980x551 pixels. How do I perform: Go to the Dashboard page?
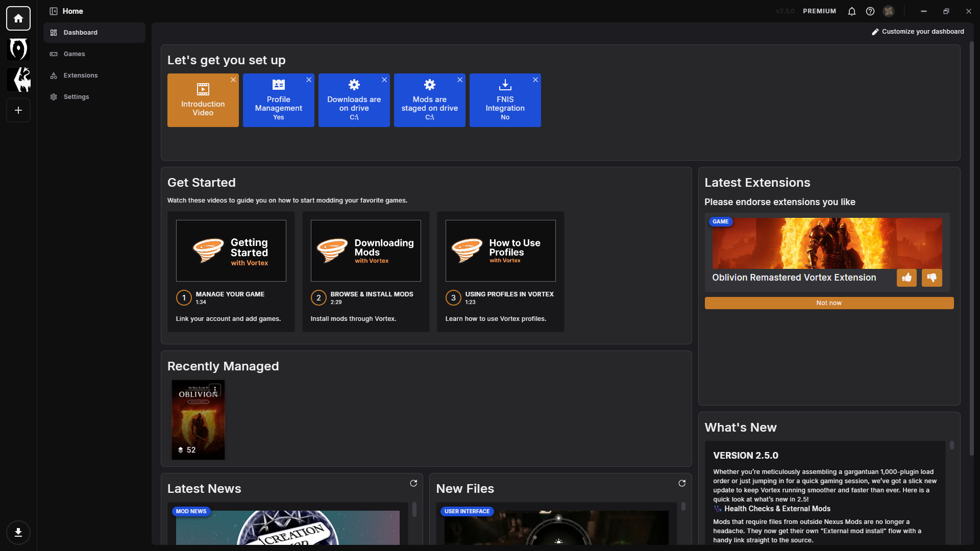[x=94, y=33]
